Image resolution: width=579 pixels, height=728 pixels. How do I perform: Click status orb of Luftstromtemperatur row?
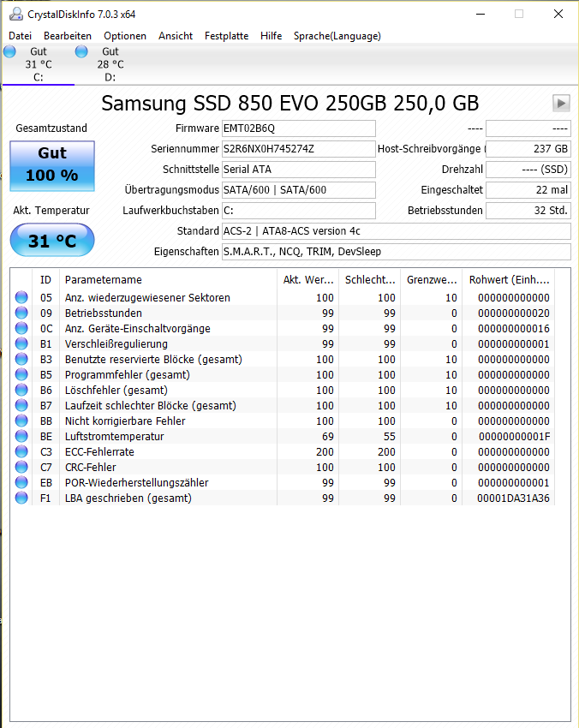point(21,435)
